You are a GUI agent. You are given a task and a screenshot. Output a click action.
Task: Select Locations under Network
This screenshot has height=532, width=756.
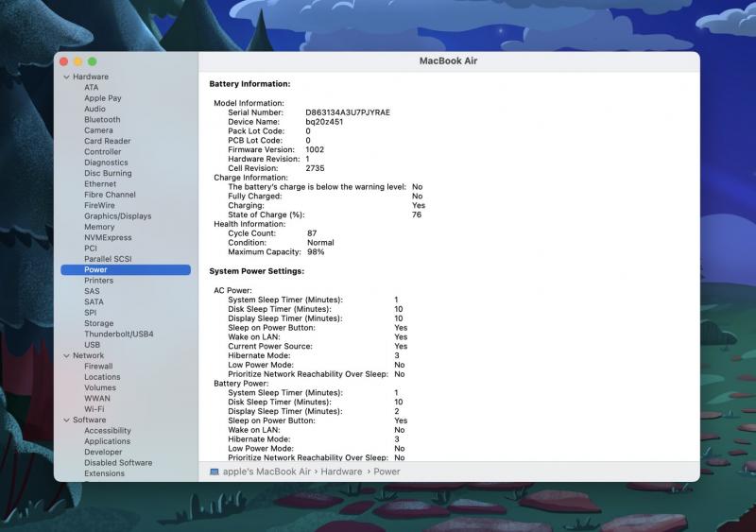pyautogui.click(x=102, y=377)
